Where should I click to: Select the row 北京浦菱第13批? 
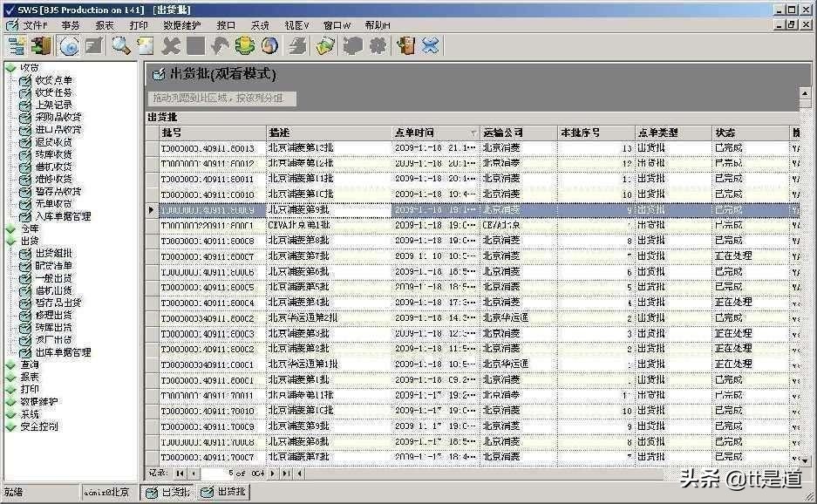(473, 148)
